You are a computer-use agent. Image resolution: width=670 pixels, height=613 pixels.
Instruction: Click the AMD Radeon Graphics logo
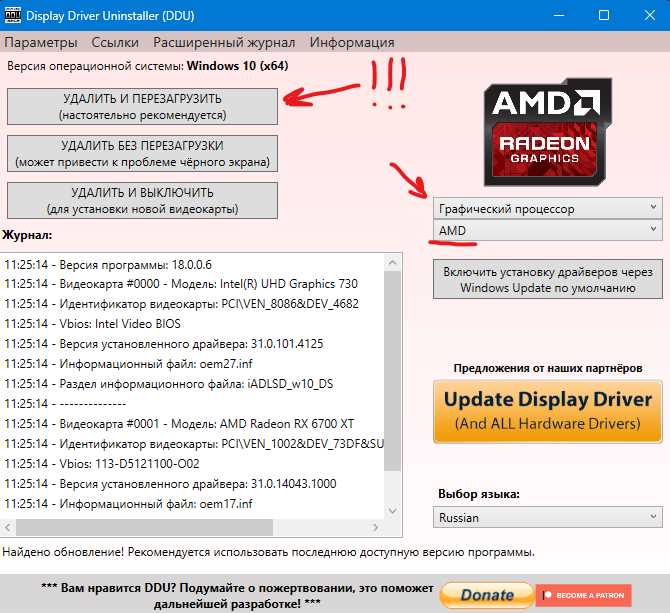coord(548,132)
